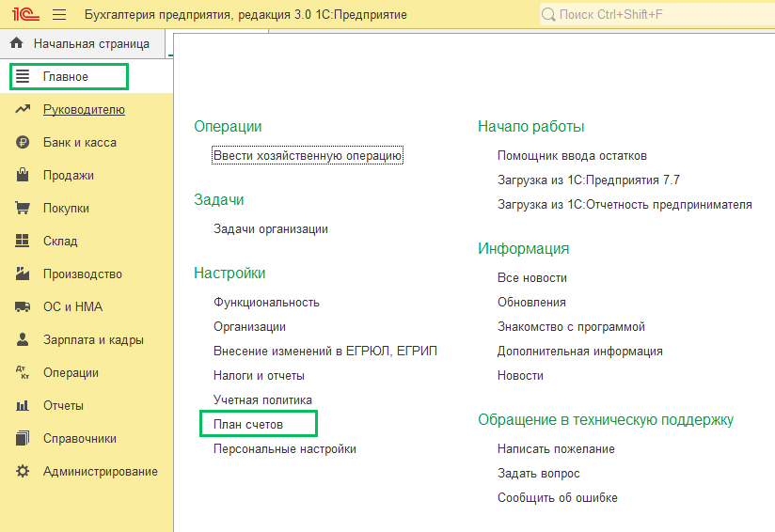Click the Начало работы group heading

point(530,127)
